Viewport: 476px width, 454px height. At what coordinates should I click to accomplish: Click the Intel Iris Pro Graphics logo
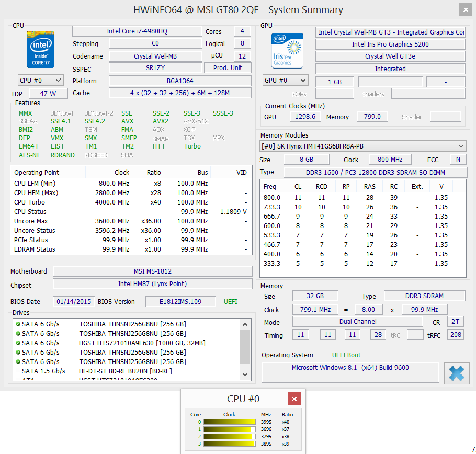[287, 50]
